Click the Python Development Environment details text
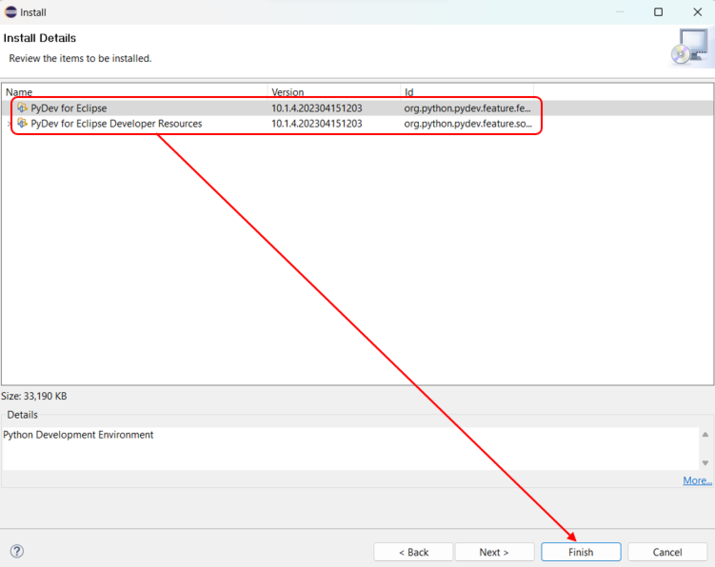The width and height of the screenshot is (715, 567). click(x=78, y=435)
